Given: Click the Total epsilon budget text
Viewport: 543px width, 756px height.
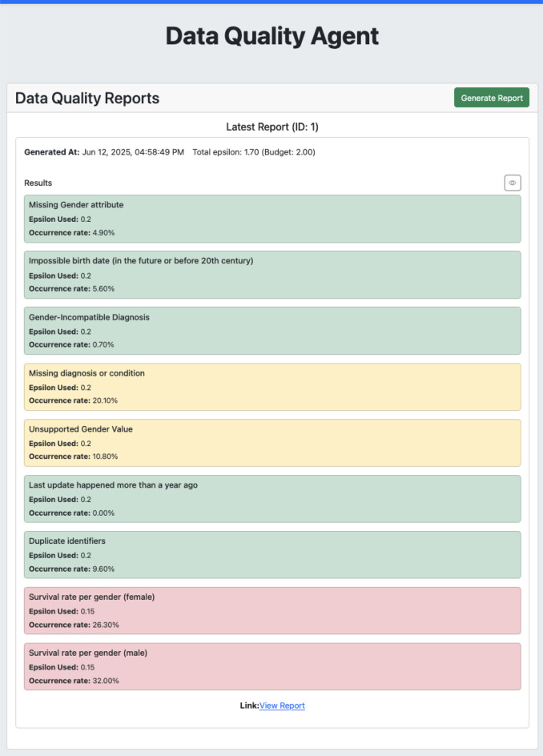Looking at the screenshot, I should 254,152.
